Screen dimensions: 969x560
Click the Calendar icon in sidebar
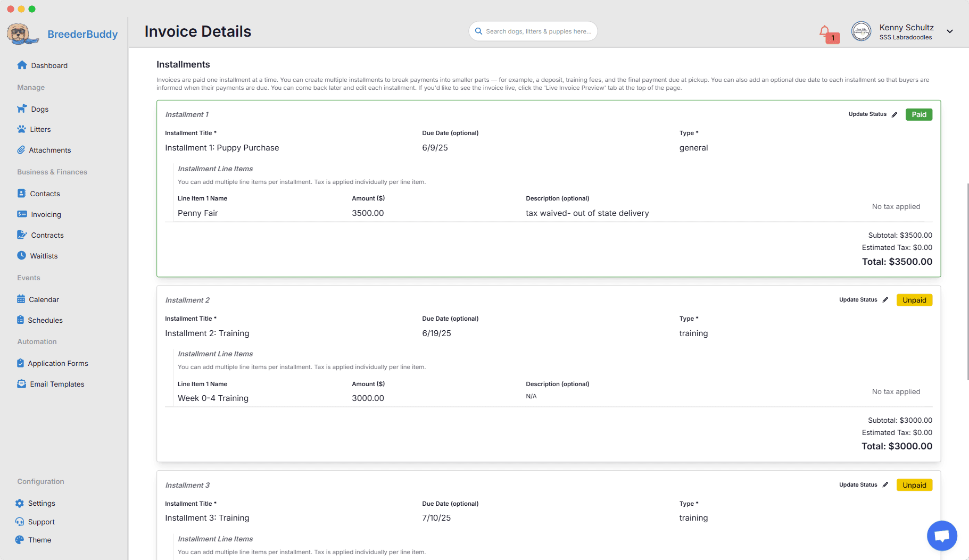pos(21,299)
